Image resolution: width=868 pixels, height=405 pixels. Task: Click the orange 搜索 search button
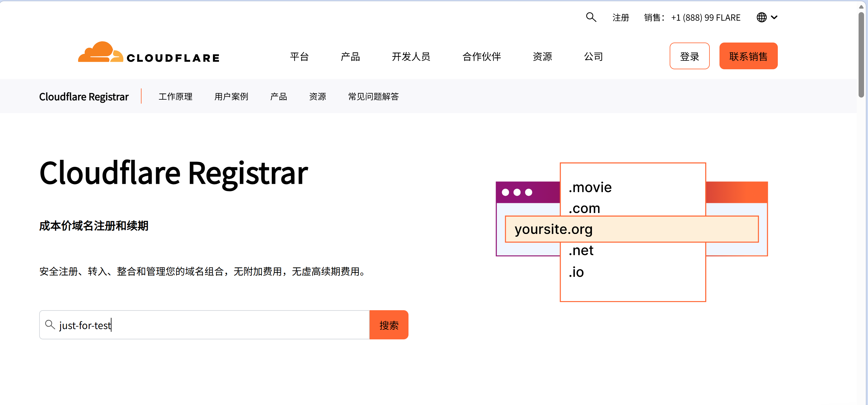(x=388, y=325)
